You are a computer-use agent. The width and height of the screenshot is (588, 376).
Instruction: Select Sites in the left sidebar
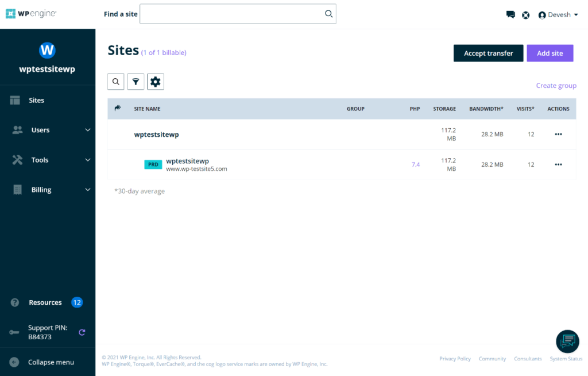36,100
